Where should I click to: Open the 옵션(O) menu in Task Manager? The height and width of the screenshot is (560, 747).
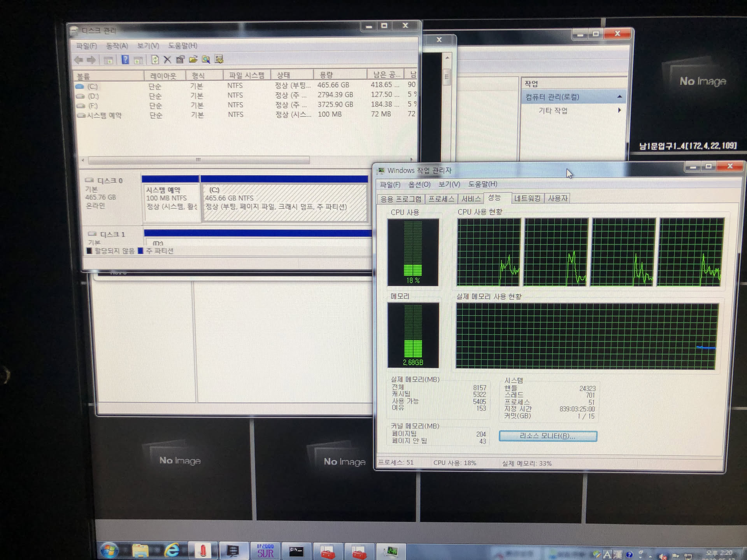click(x=419, y=184)
